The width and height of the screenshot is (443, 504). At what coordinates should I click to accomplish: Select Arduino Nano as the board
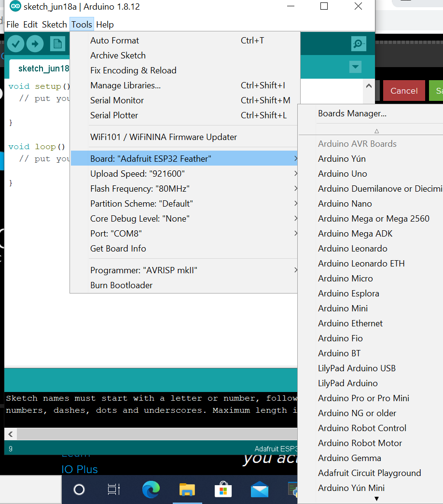345,203
